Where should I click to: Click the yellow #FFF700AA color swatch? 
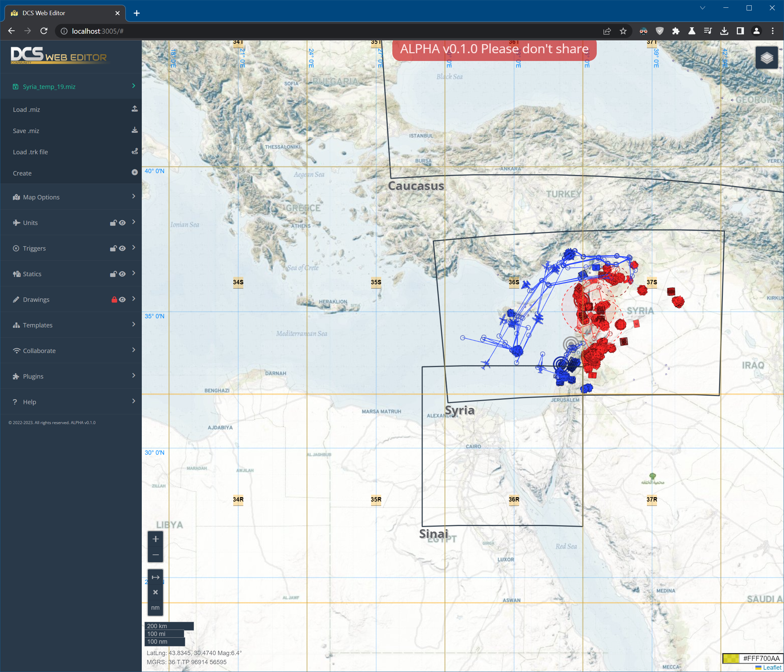point(731,659)
